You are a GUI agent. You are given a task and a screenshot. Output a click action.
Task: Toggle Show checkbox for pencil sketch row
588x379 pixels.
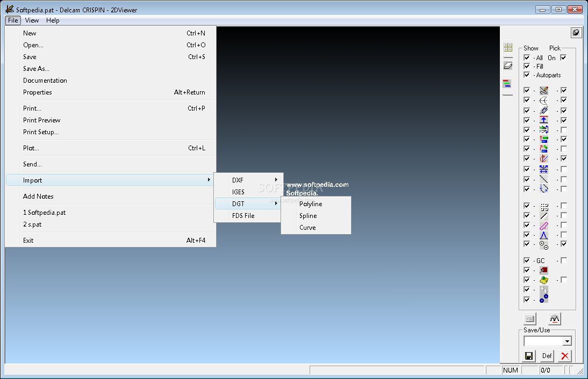tap(527, 90)
